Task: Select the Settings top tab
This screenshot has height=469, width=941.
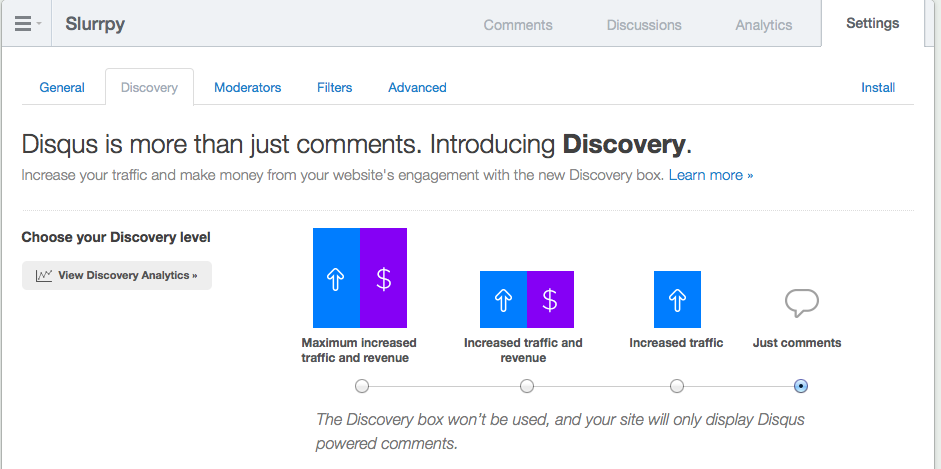Action: pyautogui.click(x=873, y=23)
